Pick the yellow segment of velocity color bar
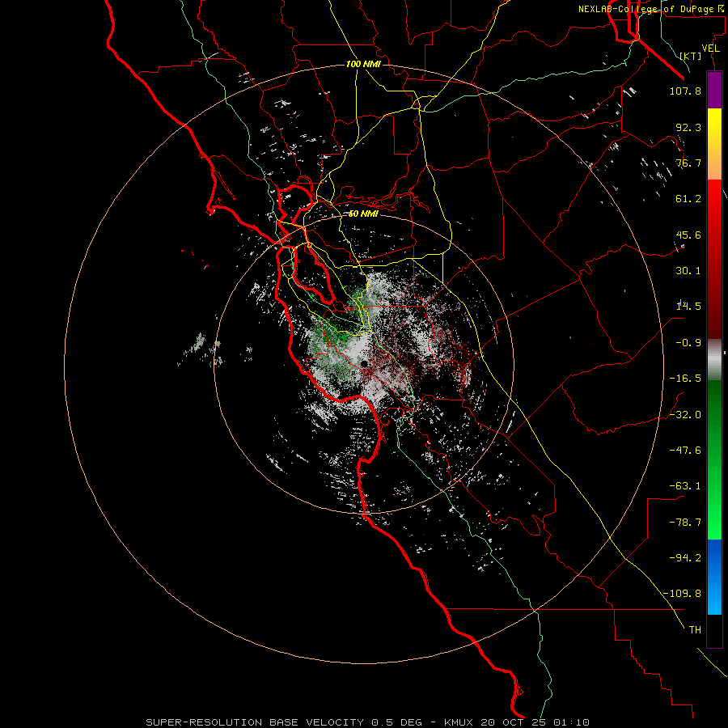728x728 pixels. [714, 144]
